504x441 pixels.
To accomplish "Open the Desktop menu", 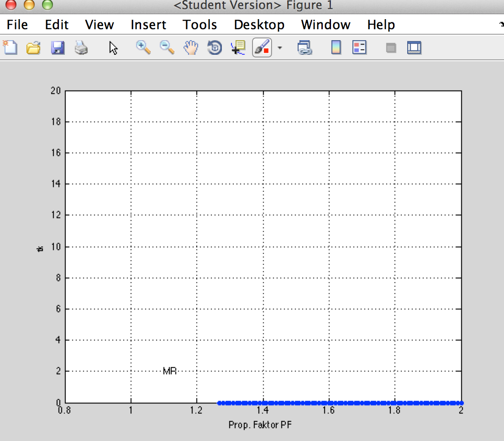I will pos(259,25).
